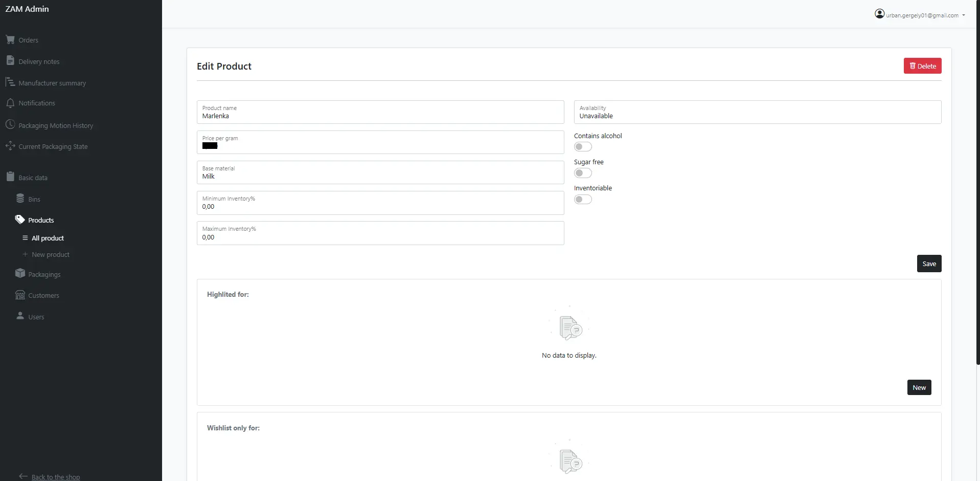
Task: Enable the Contains alcohol switch
Action: pos(583,147)
